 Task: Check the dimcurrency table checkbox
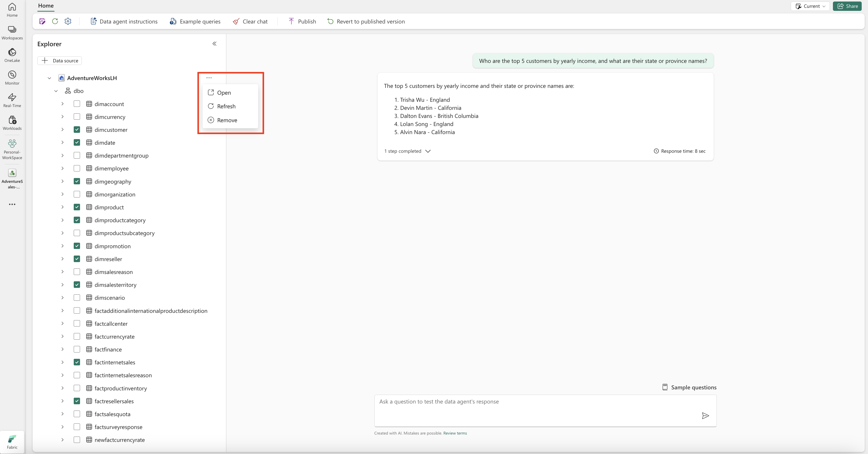tap(77, 117)
